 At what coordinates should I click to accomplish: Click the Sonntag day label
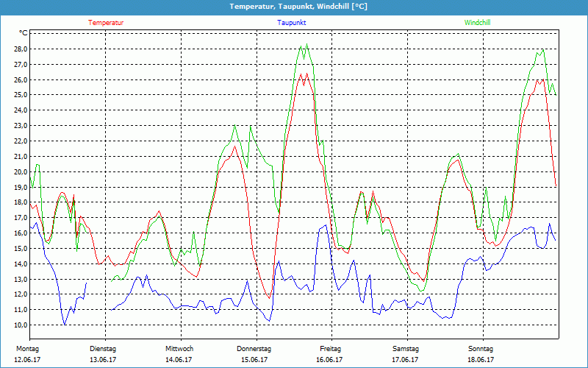(481, 349)
